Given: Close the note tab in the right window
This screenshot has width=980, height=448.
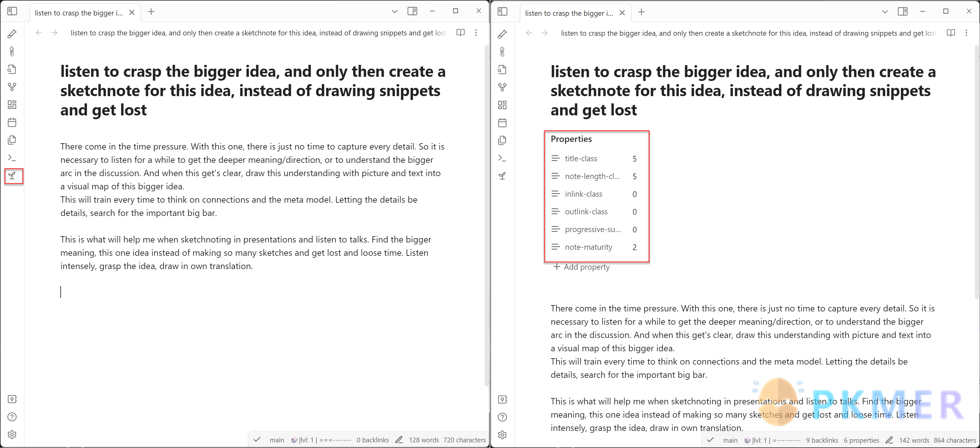Looking at the screenshot, I should pos(622,13).
